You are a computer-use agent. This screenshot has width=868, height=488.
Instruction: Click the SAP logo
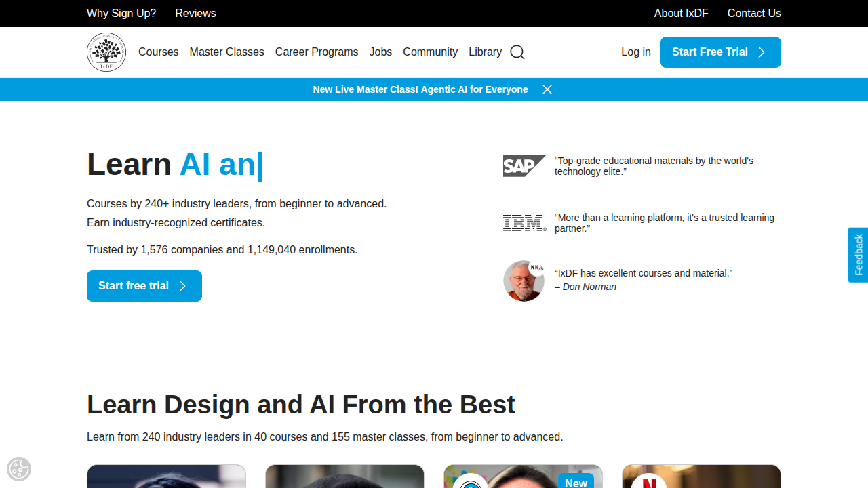(x=524, y=166)
